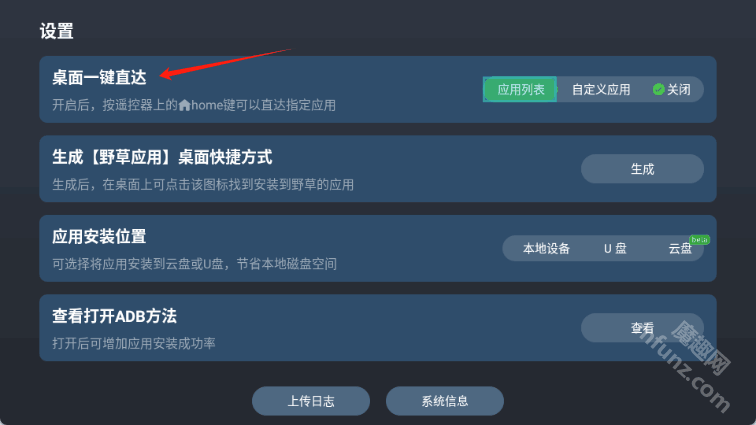Image resolution: width=756 pixels, height=425 pixels.
Task: Turn off one-key access with 关闭
Action: [x=678, y=89]
